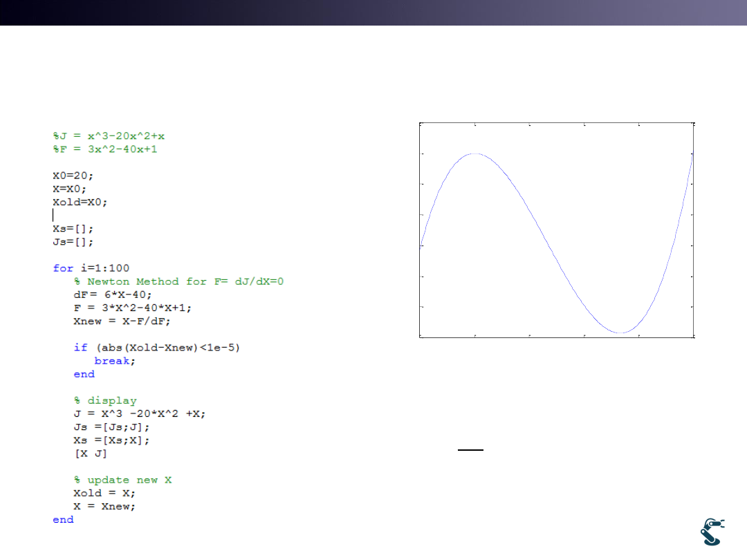The height and width of the screenshot is (560, 747).
Task: Select the comment line '%F = 3x^2-40x+1'
Action: click(x=105, y=149)
